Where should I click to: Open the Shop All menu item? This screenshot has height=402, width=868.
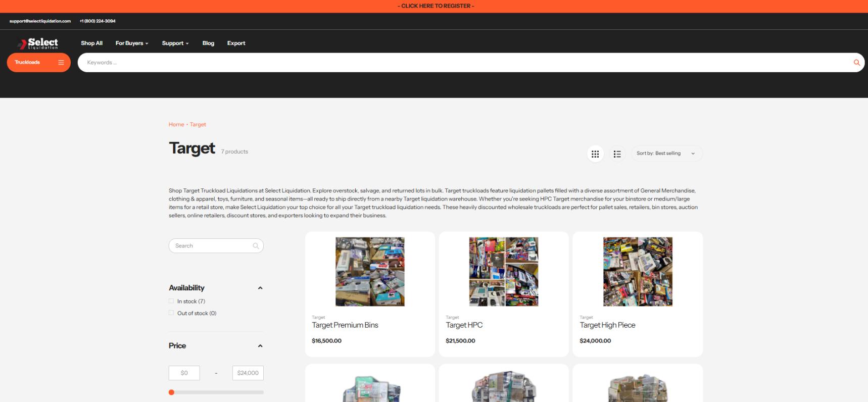pos(91,43)
